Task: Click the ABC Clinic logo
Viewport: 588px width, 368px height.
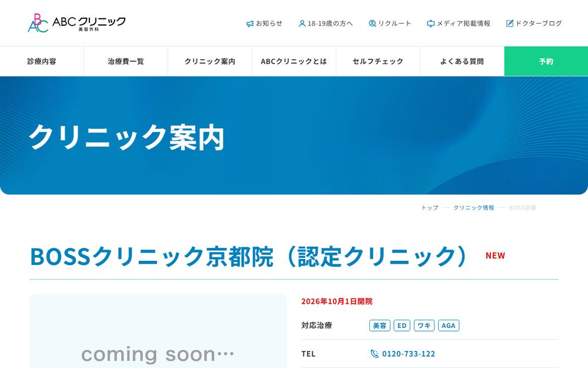Action: coord(76,23)
